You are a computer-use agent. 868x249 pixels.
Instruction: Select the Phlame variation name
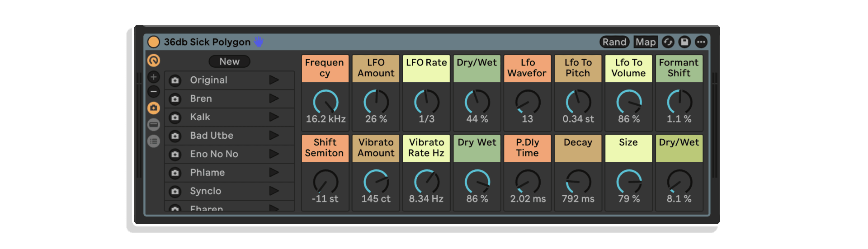click(x=207, y=173)
